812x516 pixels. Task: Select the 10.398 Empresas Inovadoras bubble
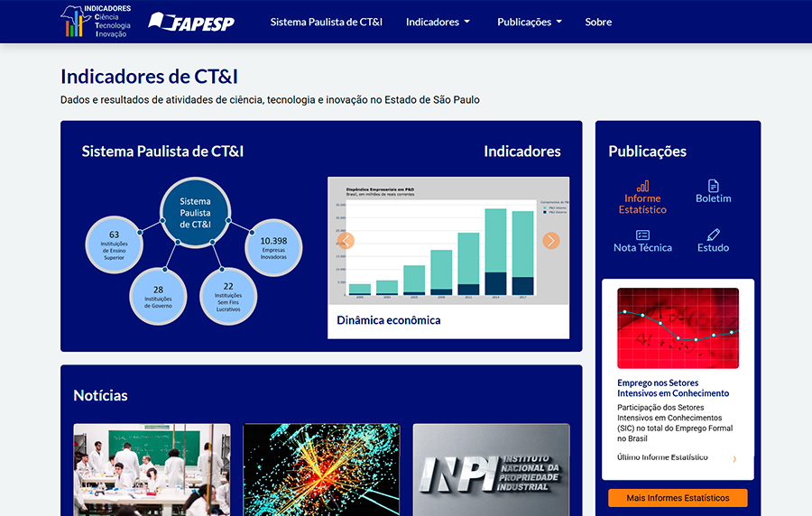(273, 246)
